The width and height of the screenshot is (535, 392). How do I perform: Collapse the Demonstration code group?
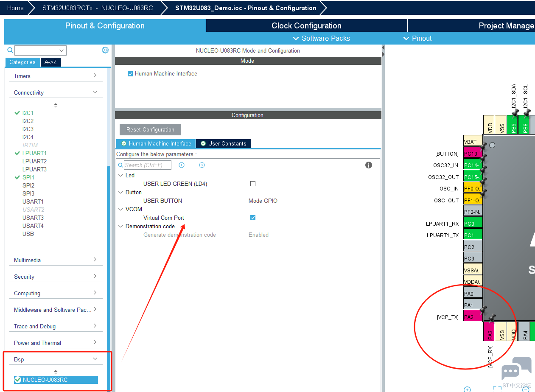pyautogui.click(x=121, y=226)
